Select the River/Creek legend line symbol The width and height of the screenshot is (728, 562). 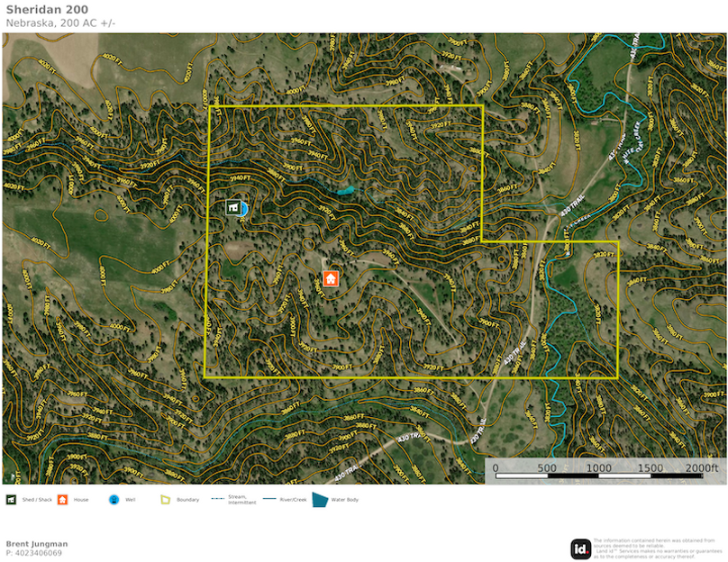(x=270, y=499)
